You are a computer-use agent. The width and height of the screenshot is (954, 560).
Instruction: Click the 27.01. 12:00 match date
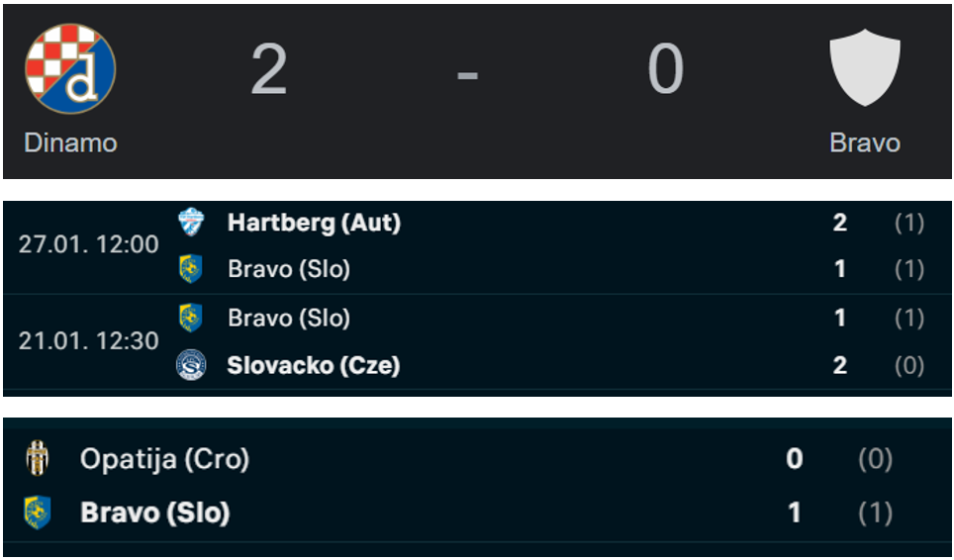click(89, 244)
